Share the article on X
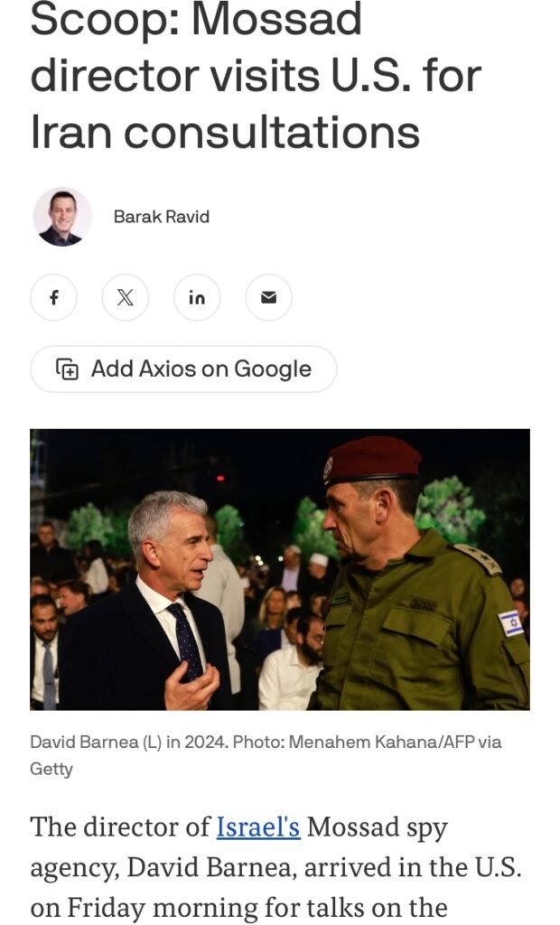This screenshot has width=560, height=925. pyautogui.click(x=126, y=297)
